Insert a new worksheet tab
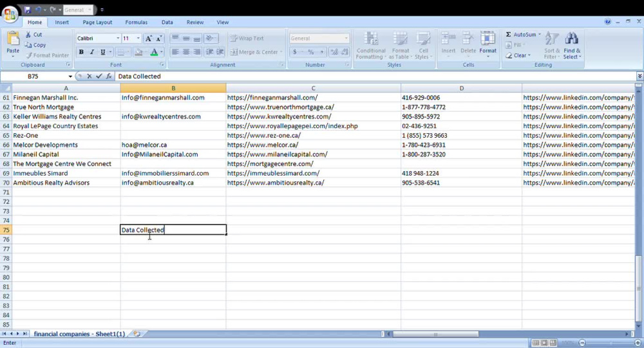The width and height of the screenshot is (644, 348). pos(137,334)
